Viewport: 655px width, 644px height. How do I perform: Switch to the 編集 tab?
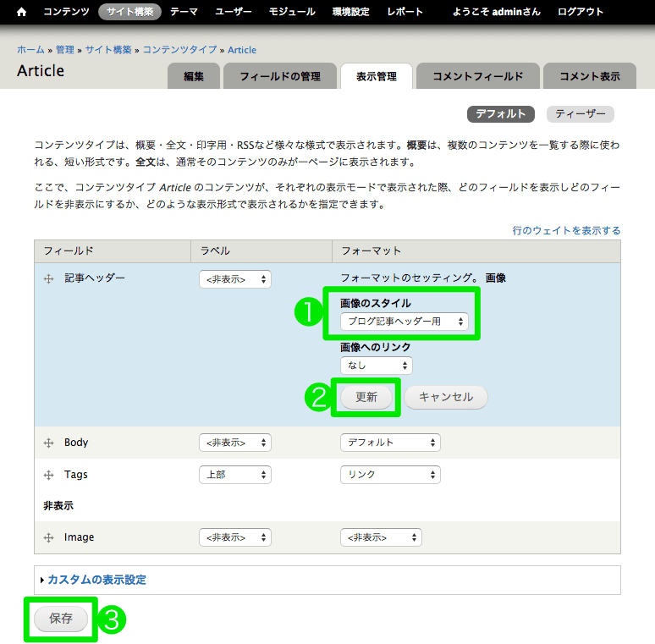pyautogui.click(x=194, y=76)
